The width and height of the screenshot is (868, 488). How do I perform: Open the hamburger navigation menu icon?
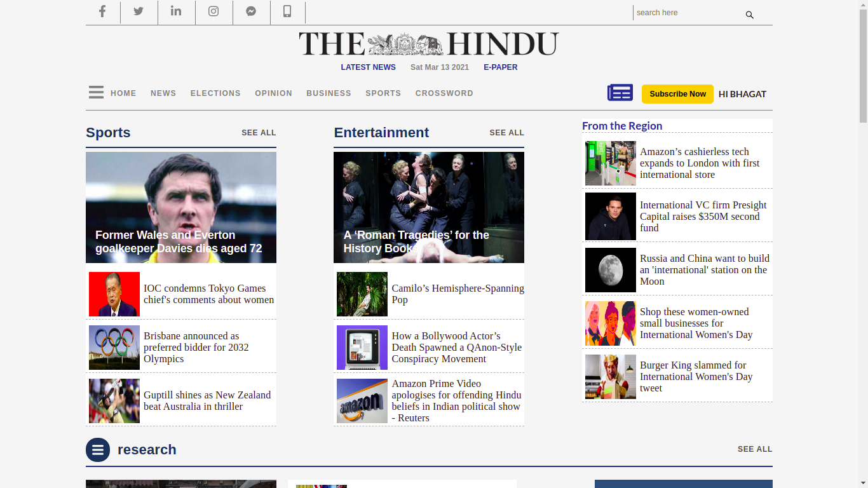coord(96,93)
